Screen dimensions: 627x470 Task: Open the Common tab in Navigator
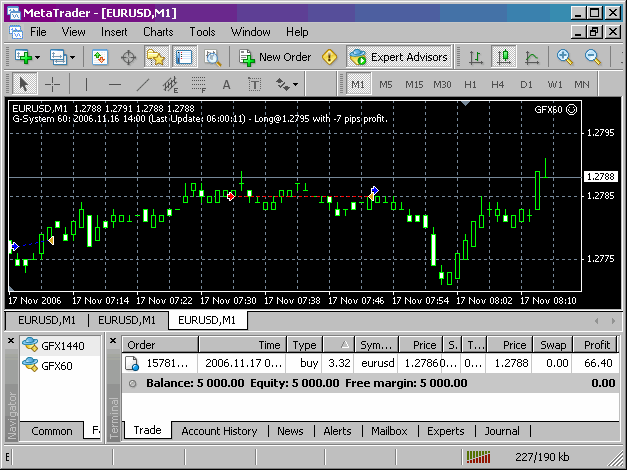[52, 431]
